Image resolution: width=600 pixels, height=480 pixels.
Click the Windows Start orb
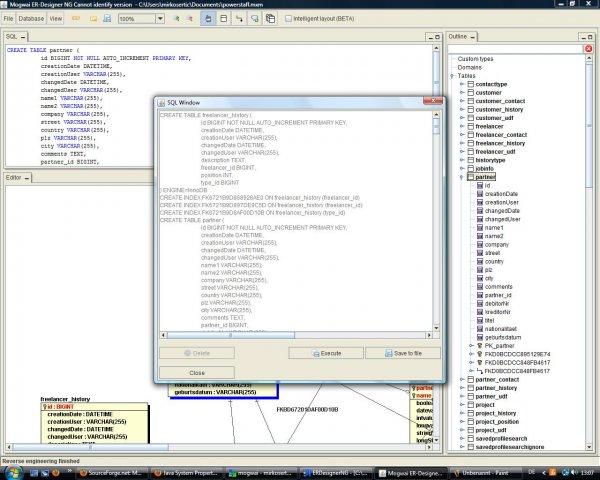click(x=14, y=472)
